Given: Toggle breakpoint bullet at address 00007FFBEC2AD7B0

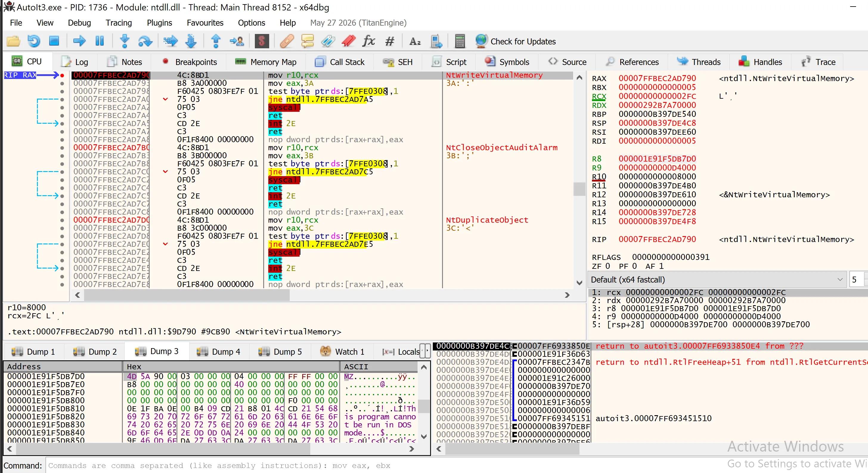Looking at the screenshot, I should coord(62,148).
